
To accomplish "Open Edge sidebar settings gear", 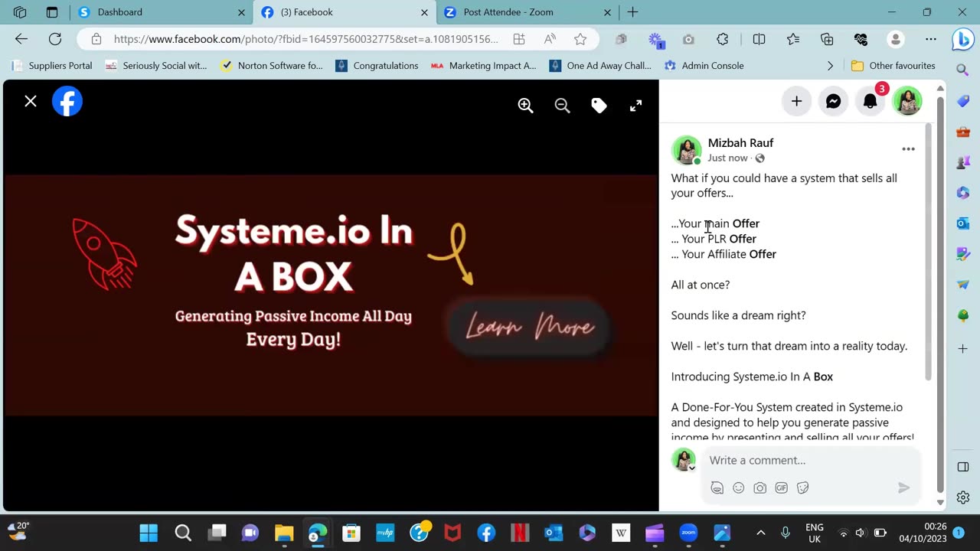I will [x=963, y=497].
